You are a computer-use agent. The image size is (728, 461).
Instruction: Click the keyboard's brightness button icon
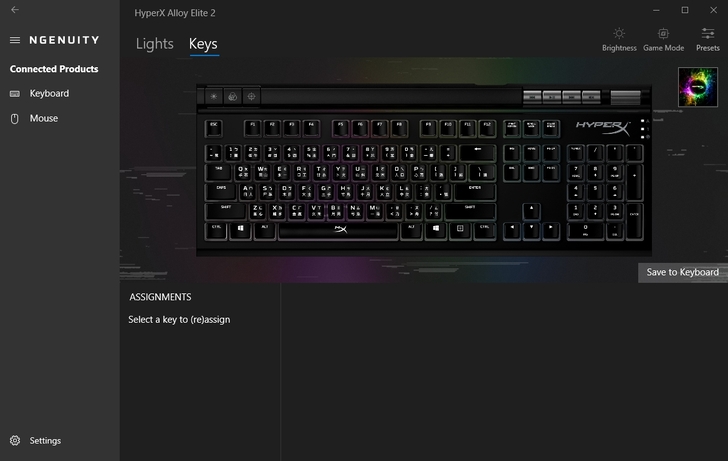click(214, 97)
